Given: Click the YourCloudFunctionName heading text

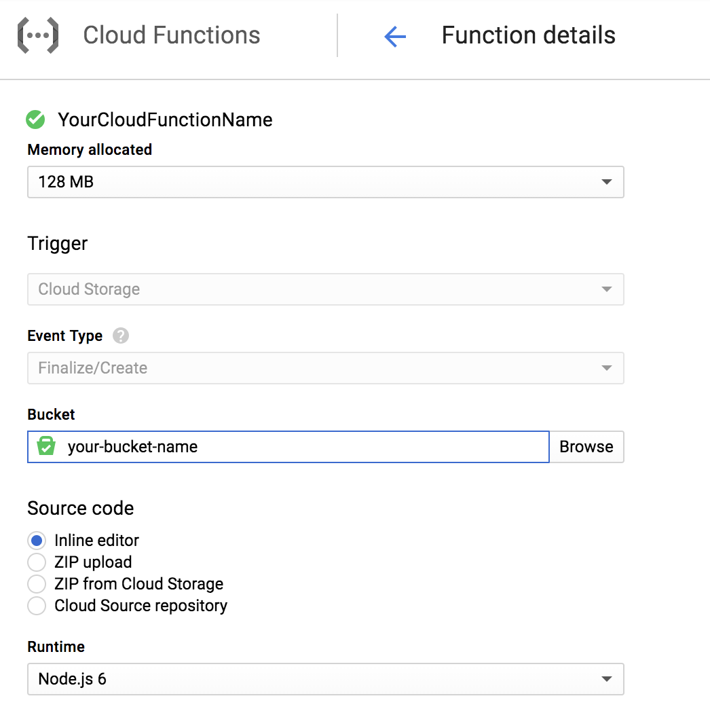Looking at the screenshot, I should click(165, 120).
